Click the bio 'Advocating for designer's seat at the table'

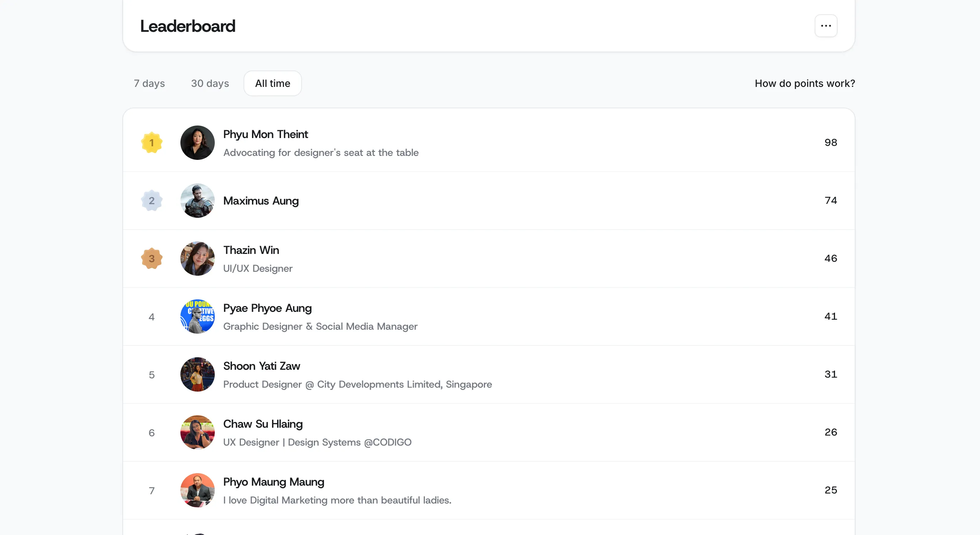pyautogui.click(x=321, y=152)
